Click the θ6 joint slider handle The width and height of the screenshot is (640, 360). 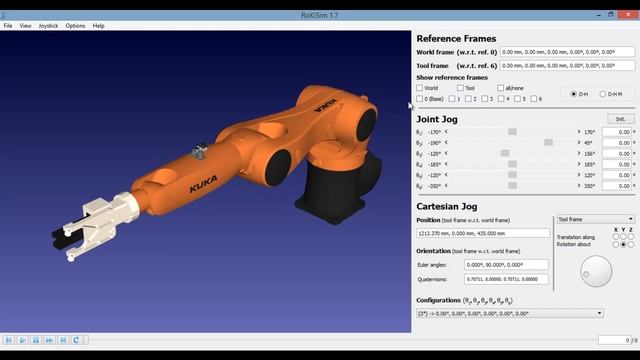pos(512,186)
